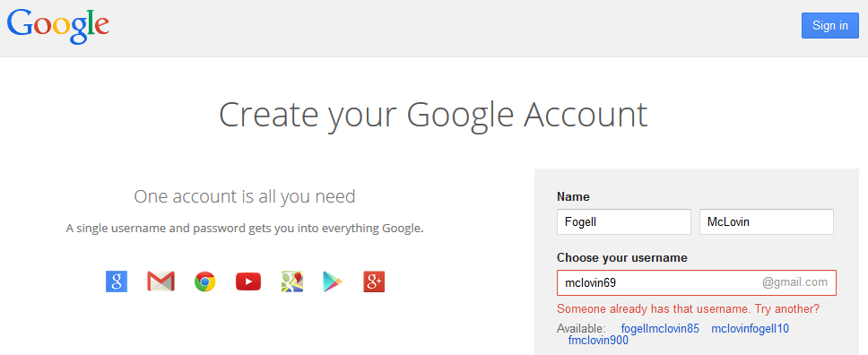Click the last name field containing McLovin
The height and width of the screenshot is (355, 868).
[x=767, y=221]
